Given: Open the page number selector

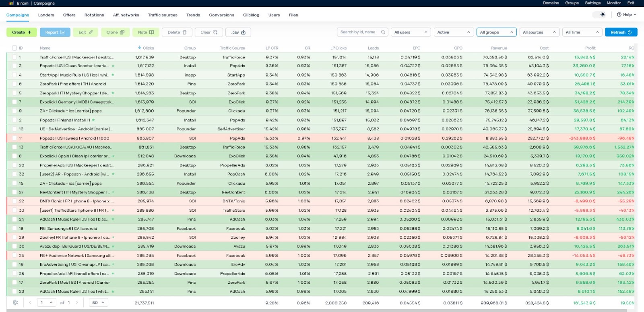Looking at the screenshot, I should click(x=47, y=303).
